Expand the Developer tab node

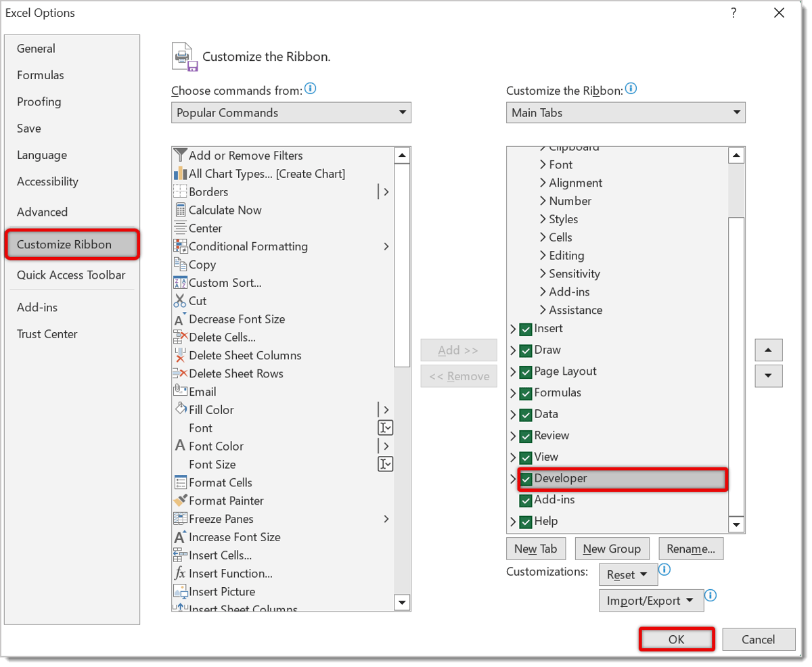pyautogui.click(x=513, y=479)
